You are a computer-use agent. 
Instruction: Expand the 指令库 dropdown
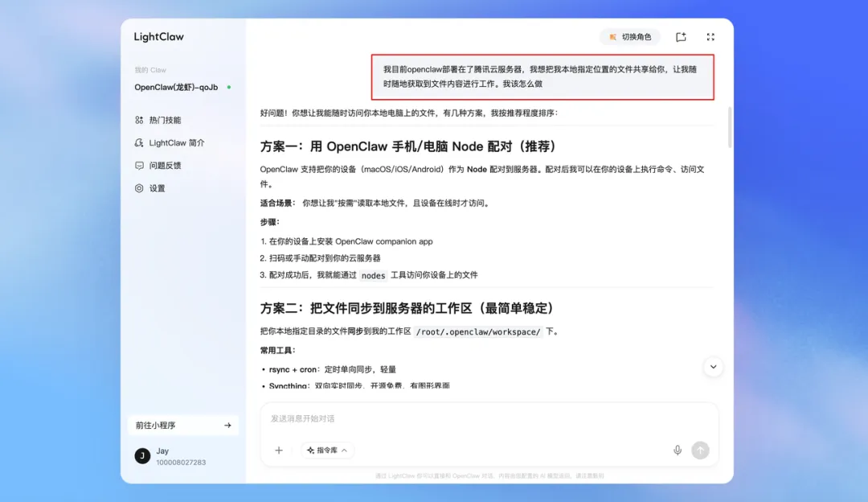(327, 451)
